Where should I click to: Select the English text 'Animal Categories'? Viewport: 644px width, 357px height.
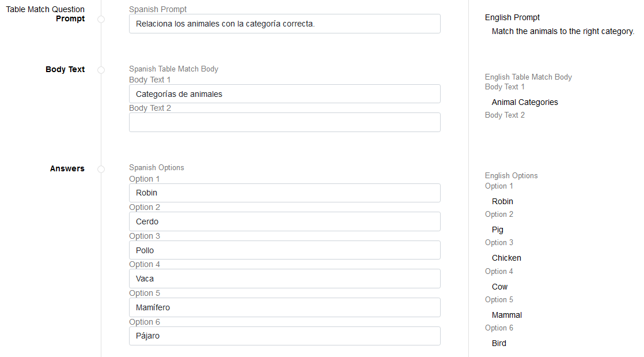[x=525, y=102]
